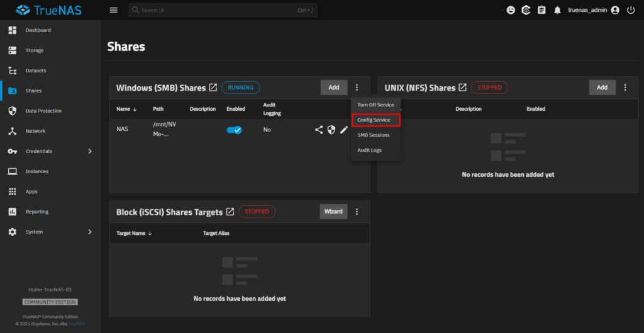Open Windows (SMB) Shares in new view icon
Viewport: 644px width, 333px height.
coord(213,87)
